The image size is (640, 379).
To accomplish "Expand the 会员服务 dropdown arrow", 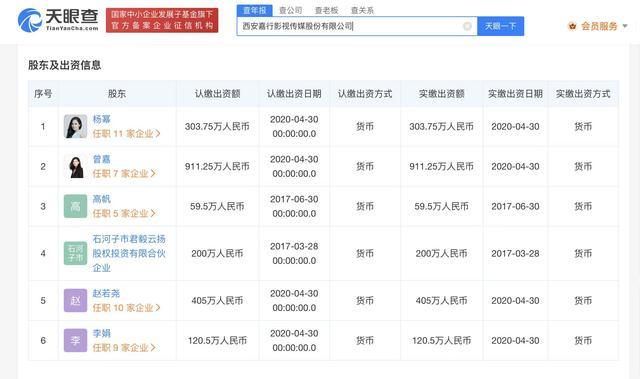I will [x=625, y=27].
